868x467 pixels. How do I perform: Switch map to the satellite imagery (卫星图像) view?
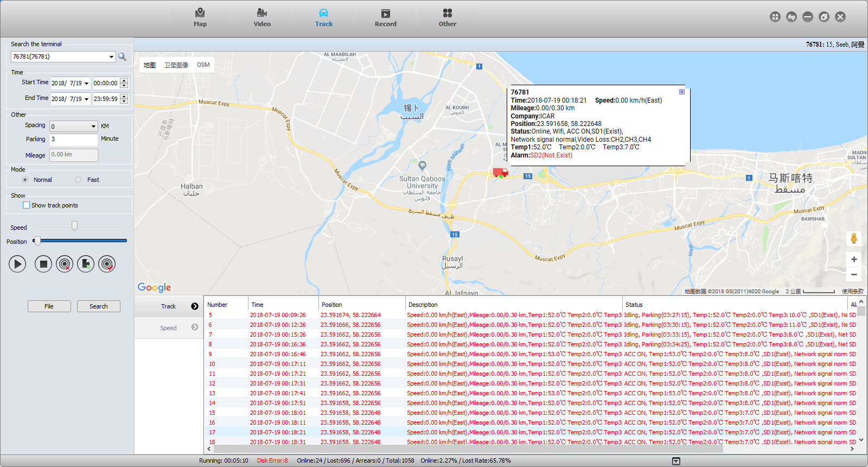click(176, 65)
